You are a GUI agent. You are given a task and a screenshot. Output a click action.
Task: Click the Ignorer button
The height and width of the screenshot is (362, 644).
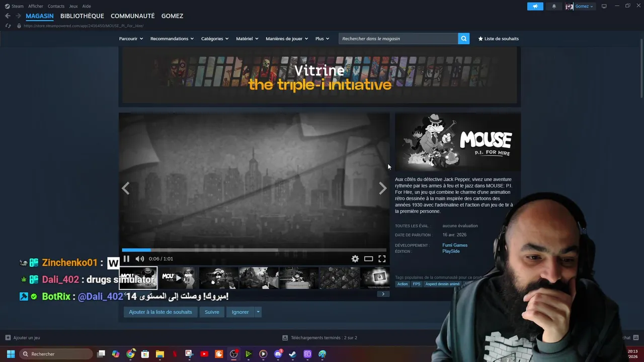pyautogui.click(x=240, y=312)
